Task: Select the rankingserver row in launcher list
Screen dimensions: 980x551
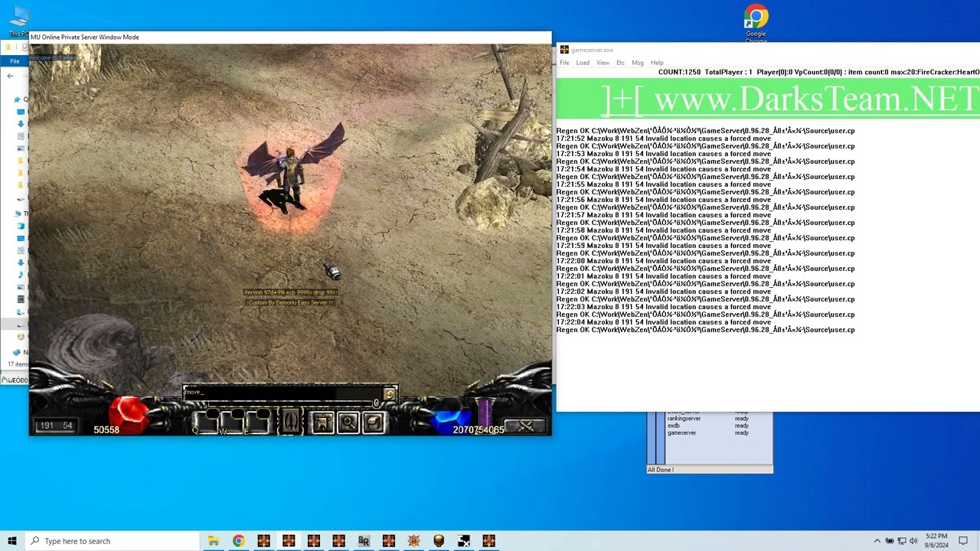Action: (707, 419)
